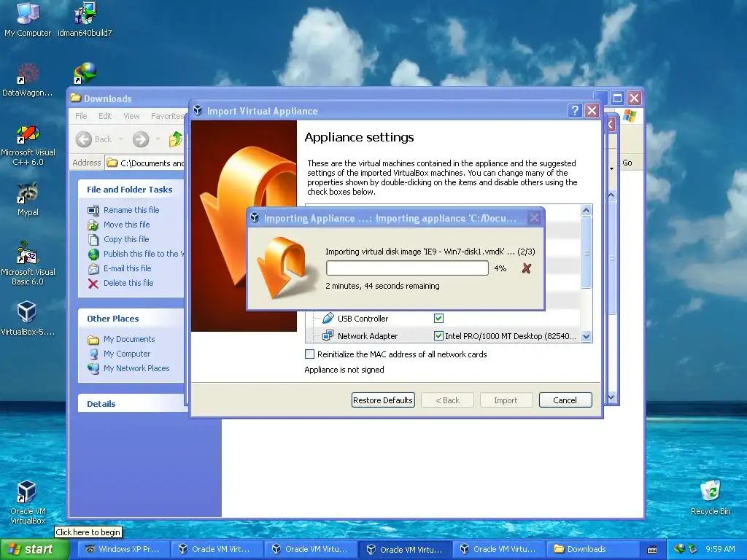Click Publish this file to the Web link
Viewport: 747px width, 560px height.
[x=144, y=254]
